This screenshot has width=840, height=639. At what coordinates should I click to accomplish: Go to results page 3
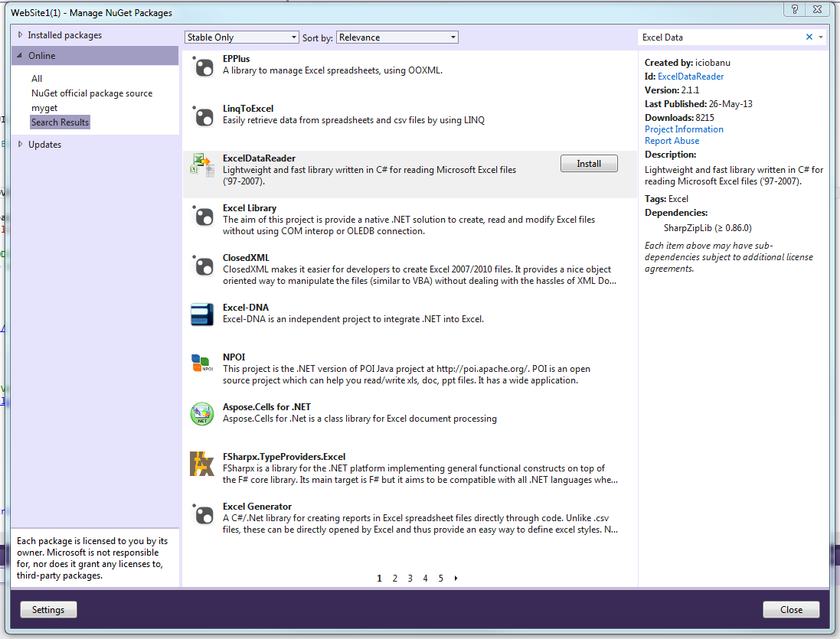click(x=410, y=578)
